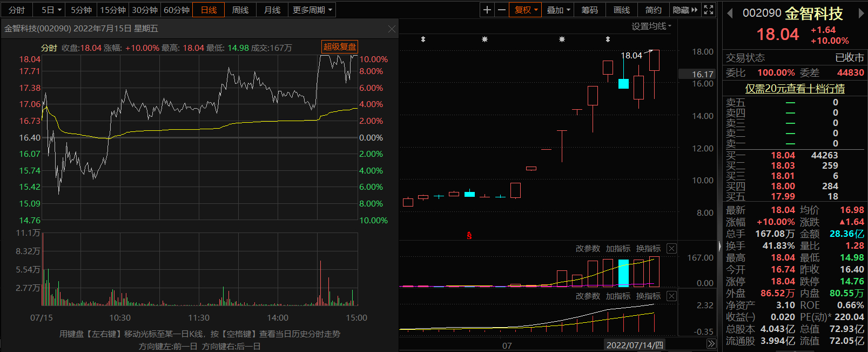Open the 仅需20元查看十档行情 link
868x352 pixels.
click(795, 89)
